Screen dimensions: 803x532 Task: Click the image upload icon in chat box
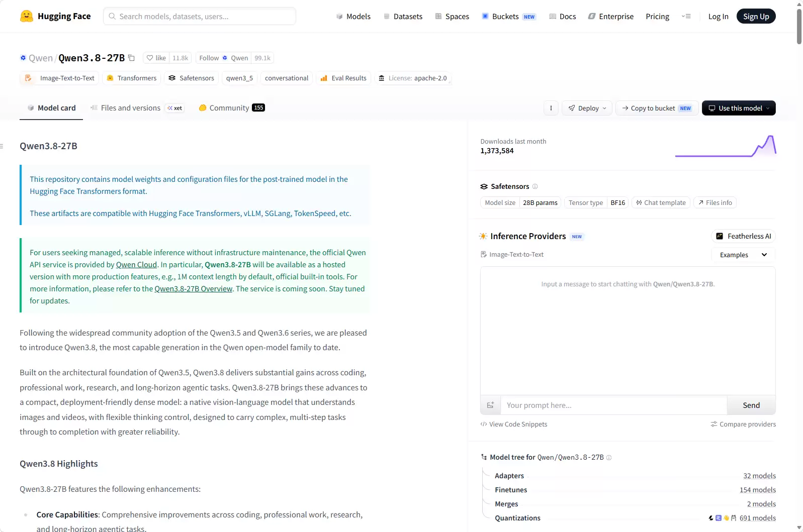point(490,405)
